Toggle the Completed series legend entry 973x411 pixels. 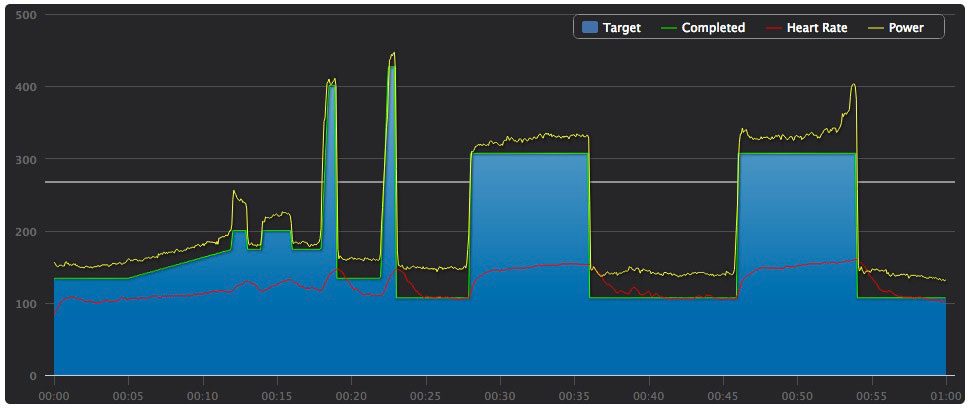point(702,28)
